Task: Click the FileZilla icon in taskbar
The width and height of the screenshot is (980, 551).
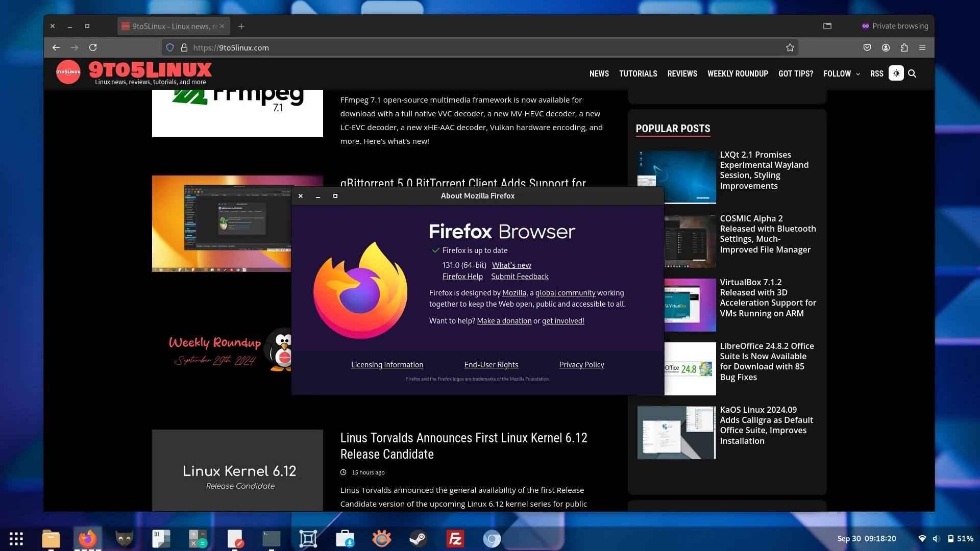Action: click(456, 539)
